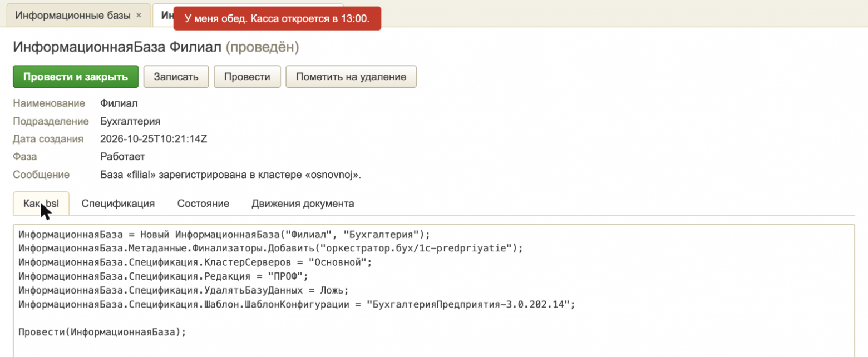Open the Движения документа tab

pos(303,204)
